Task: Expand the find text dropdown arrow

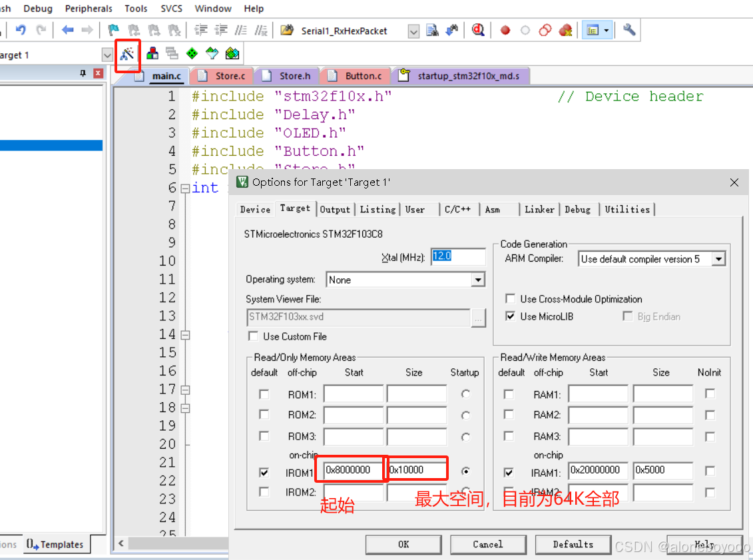Action: (413, 31)
